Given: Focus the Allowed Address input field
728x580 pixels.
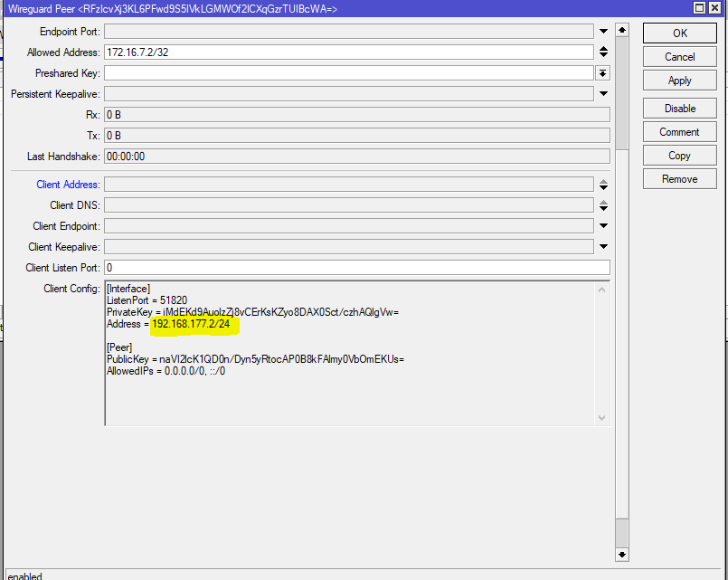Looking at the screenshot, I should 349,52.
